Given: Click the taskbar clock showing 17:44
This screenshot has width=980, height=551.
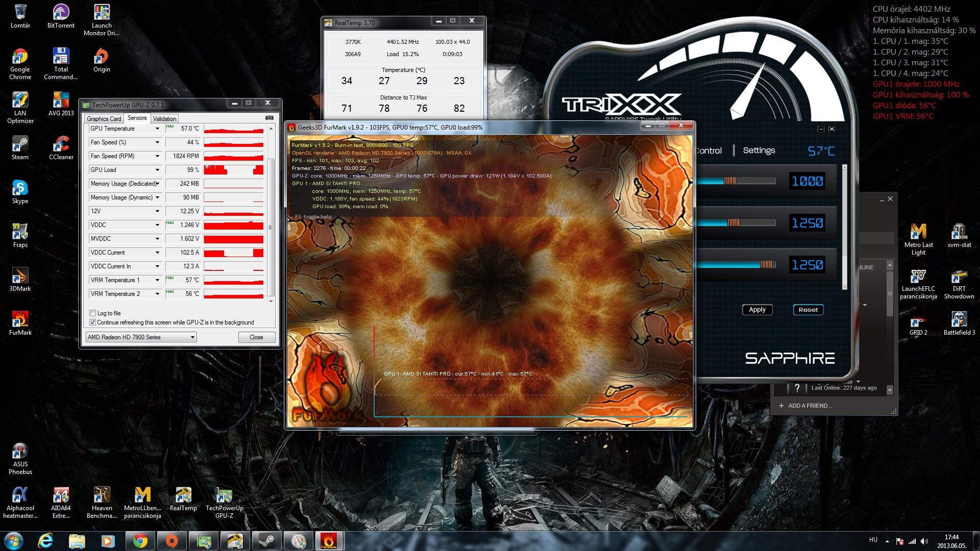Looking at the screenshot, I should (x=951, y=541).
